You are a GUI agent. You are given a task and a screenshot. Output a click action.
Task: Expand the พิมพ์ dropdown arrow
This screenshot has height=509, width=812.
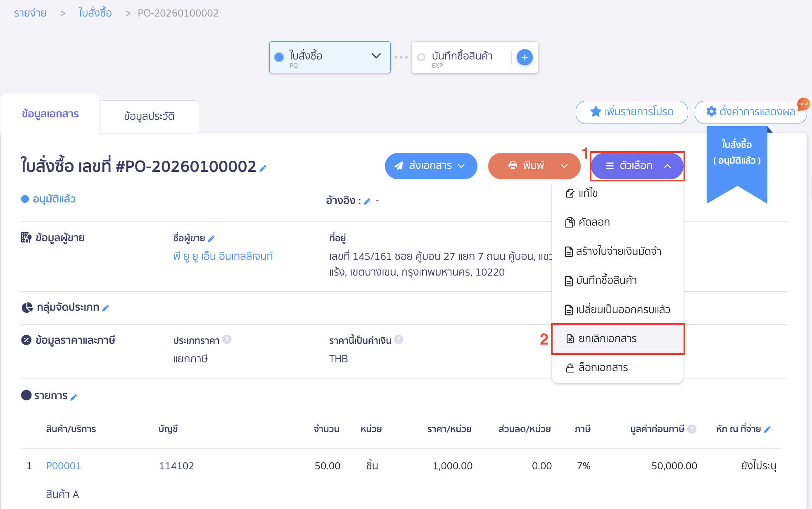(564, 166)
